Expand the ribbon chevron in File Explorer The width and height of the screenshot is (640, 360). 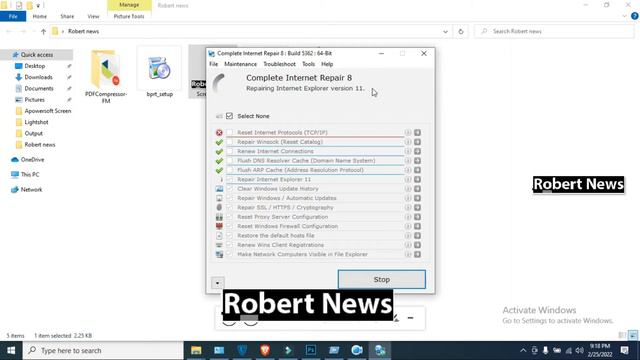[x=624, y=16]
